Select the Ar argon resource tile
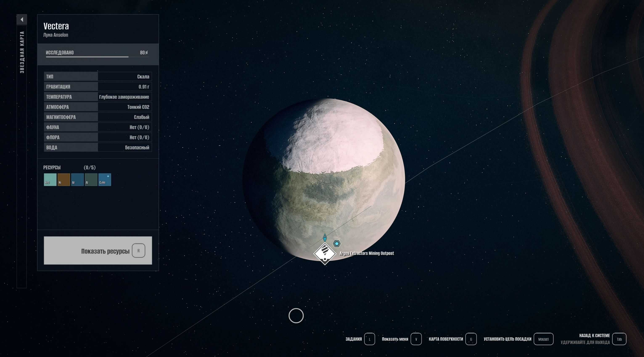The image size is (644, 357). coord(77,180)
